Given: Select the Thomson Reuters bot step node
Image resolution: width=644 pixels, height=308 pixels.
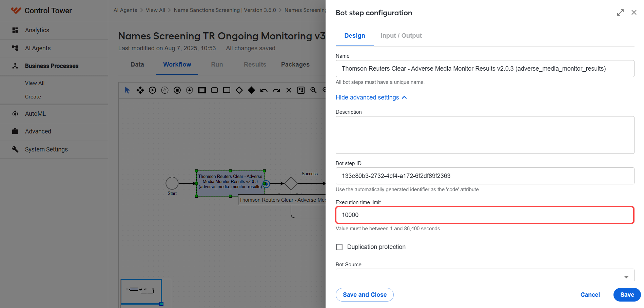Looking at the screenshot, I should click(x=230, y=183).
